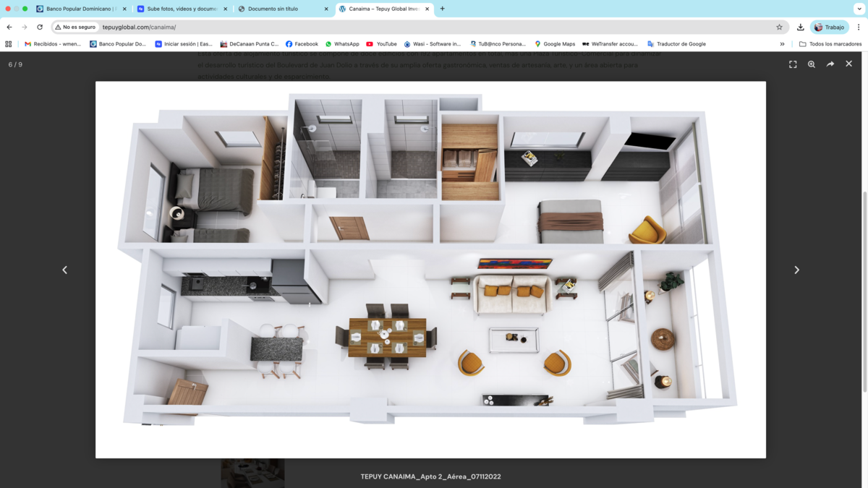The width and height of the screenshot is (868, 488).
Task: Toggle fullscreen in the lightbox
Action: pyautogui.click(x=793, y=64)
